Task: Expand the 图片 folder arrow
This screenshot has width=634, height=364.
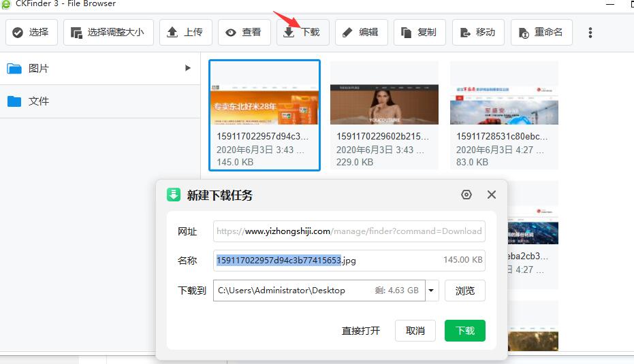Action: [188, 68]
